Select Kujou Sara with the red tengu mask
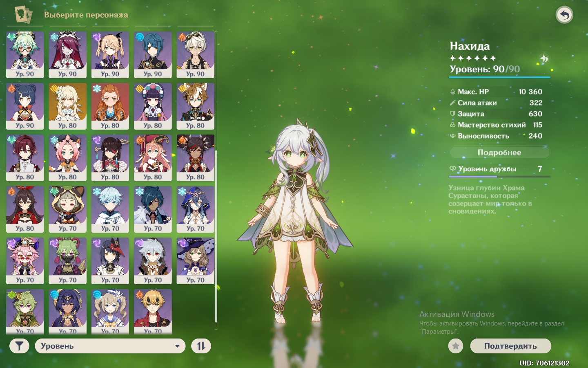Image resolution: width=588 pixels, height=368 pixels. click(x=110, y=261)
